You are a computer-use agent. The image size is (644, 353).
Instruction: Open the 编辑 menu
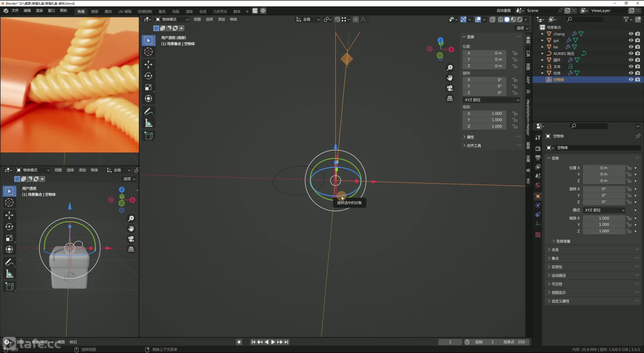click(x=27, y=11)
